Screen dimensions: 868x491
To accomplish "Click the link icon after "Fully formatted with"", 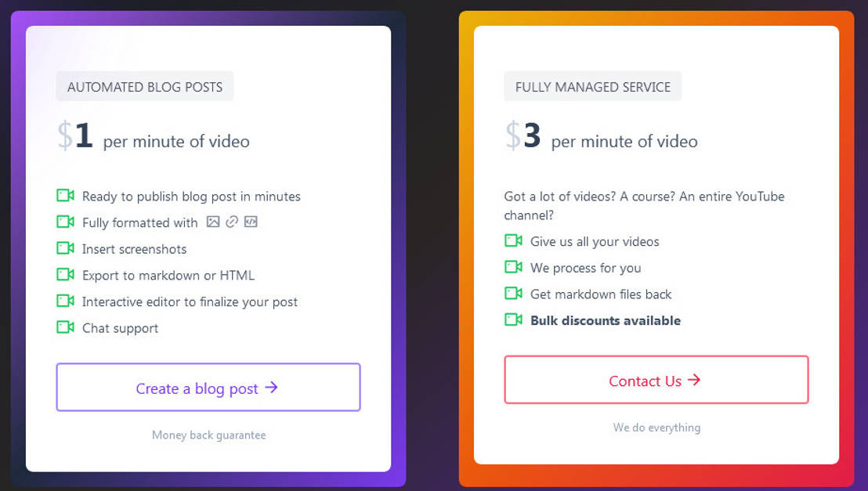I will click(x=232, y=222).
